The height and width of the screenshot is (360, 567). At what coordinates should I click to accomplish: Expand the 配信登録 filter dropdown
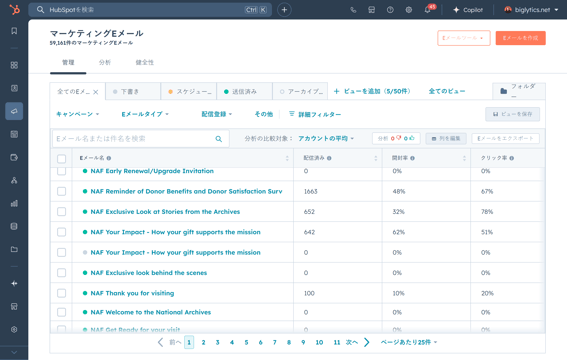point(217,114)
